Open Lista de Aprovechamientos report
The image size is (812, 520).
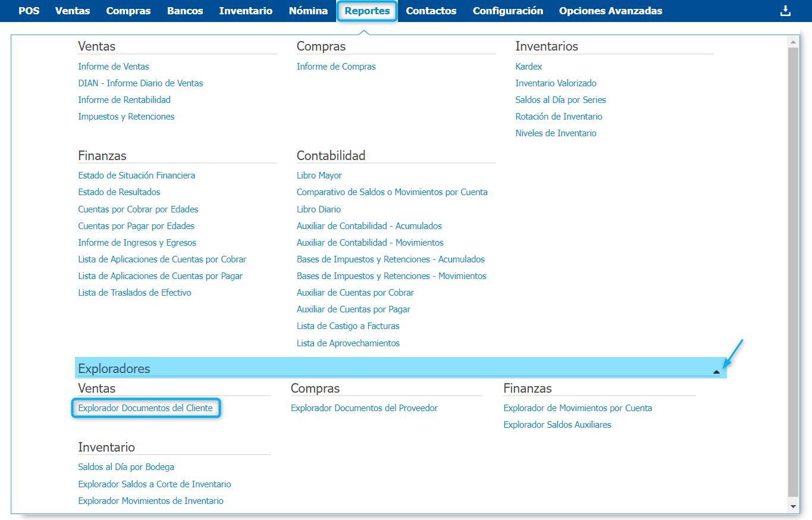coord(348,343)
